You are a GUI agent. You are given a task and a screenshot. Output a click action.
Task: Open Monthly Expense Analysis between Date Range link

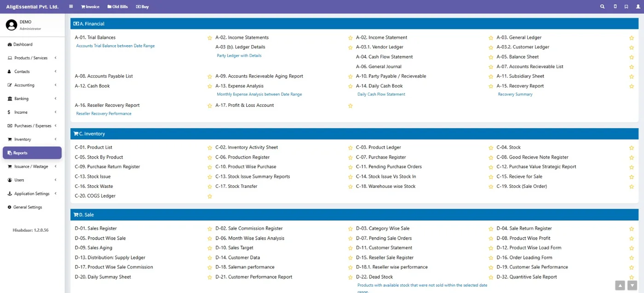point(259,94)
